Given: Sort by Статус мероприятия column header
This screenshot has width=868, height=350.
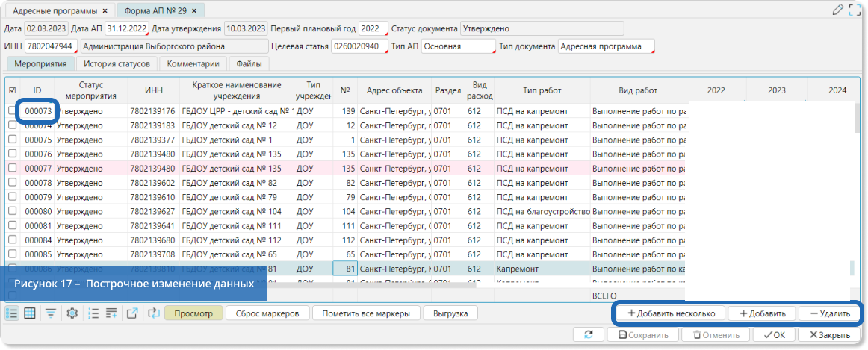Looking at the screenshot, I should 91,90.
